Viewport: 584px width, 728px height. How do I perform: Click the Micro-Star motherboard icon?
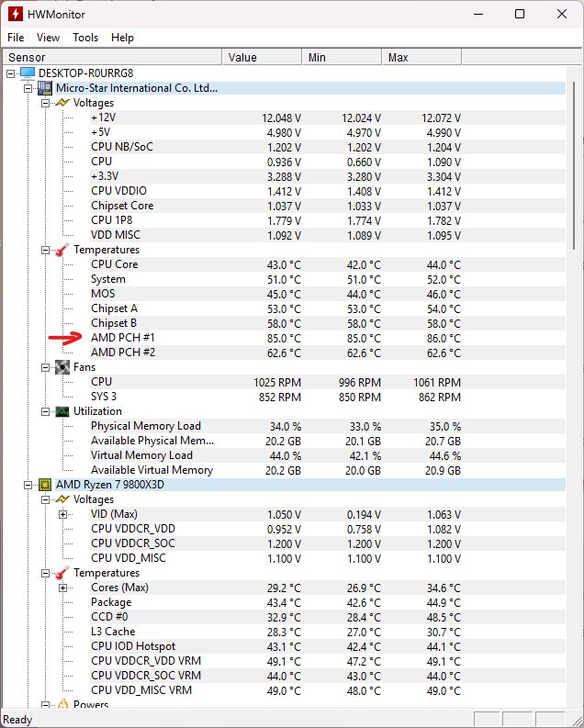(44, 88)
